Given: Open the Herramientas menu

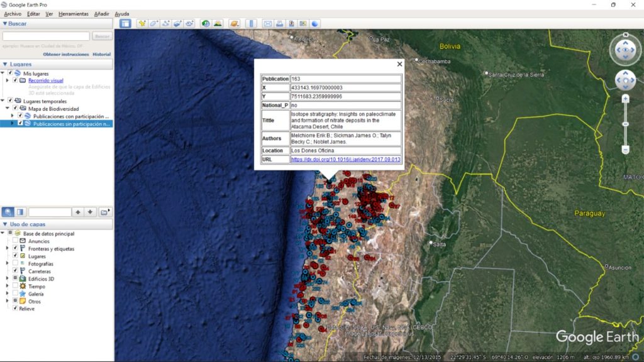Looking at the screenshot, I should pos(74,14).
